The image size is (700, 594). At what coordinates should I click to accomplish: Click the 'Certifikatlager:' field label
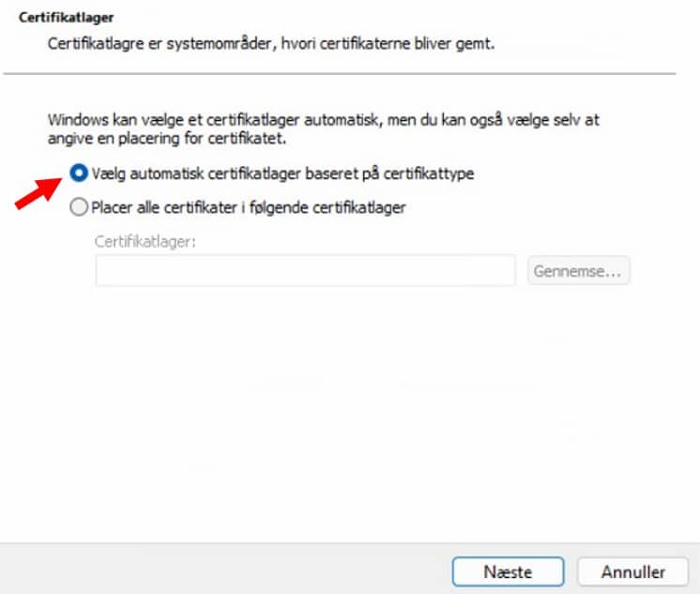click(x=145, y=241)
